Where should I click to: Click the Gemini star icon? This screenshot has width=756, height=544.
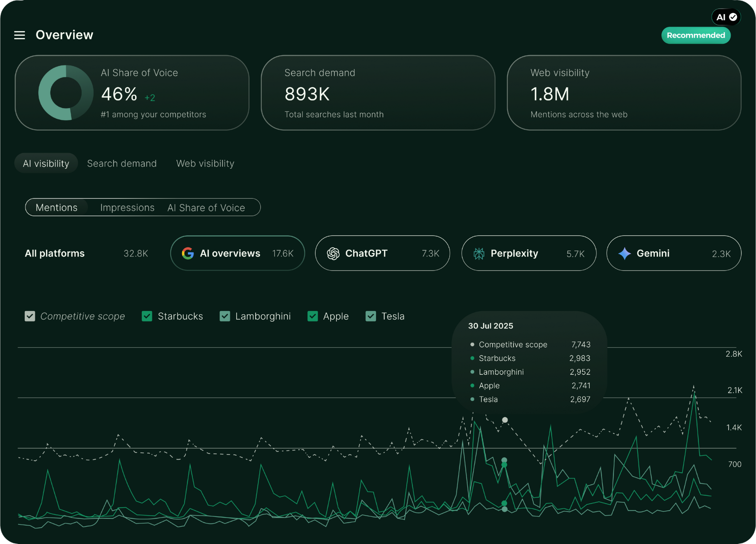(x=624, y=253)
